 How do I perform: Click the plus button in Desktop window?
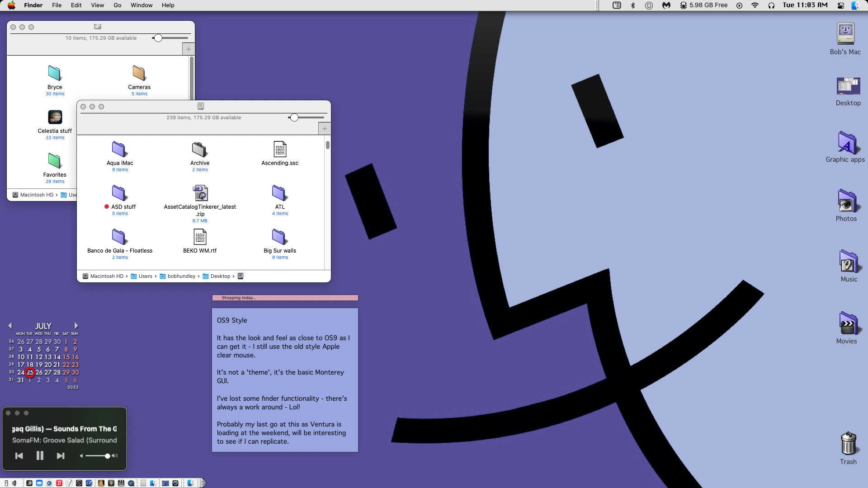tap(325, 129)
